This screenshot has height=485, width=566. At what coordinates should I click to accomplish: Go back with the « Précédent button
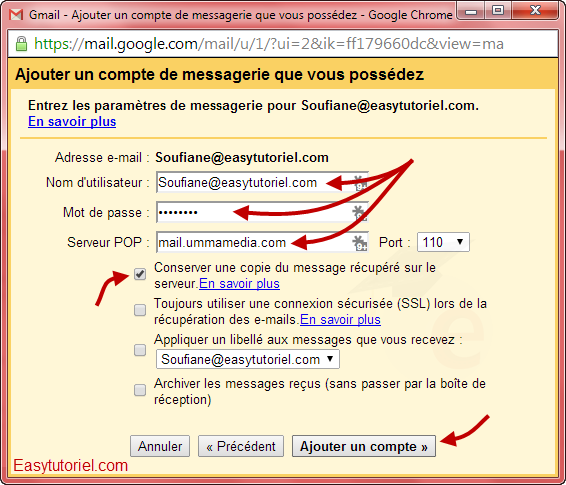[x=241, y=446]
